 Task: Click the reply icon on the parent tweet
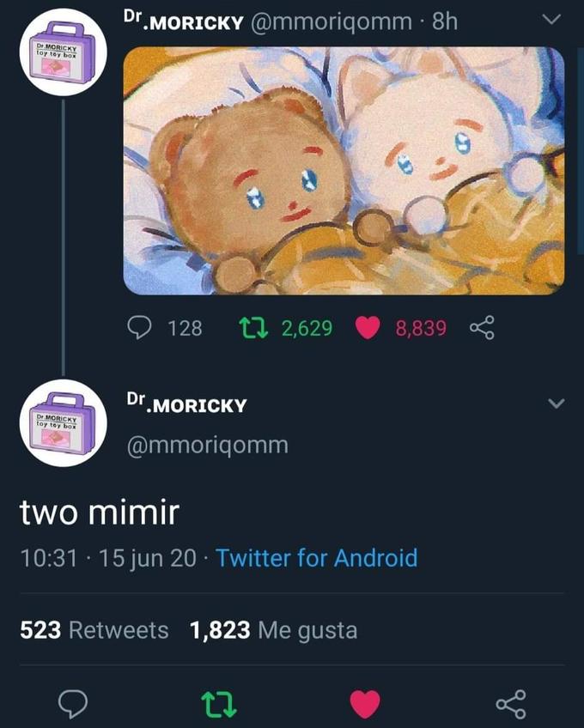click(x=140, y=327)
